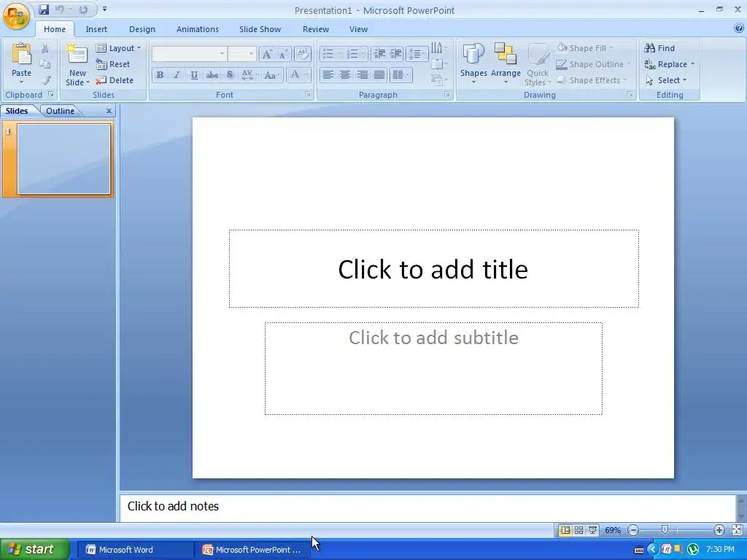Click the Find button
The width and height of the screenshot is (747, 560).
click(659, 48)
